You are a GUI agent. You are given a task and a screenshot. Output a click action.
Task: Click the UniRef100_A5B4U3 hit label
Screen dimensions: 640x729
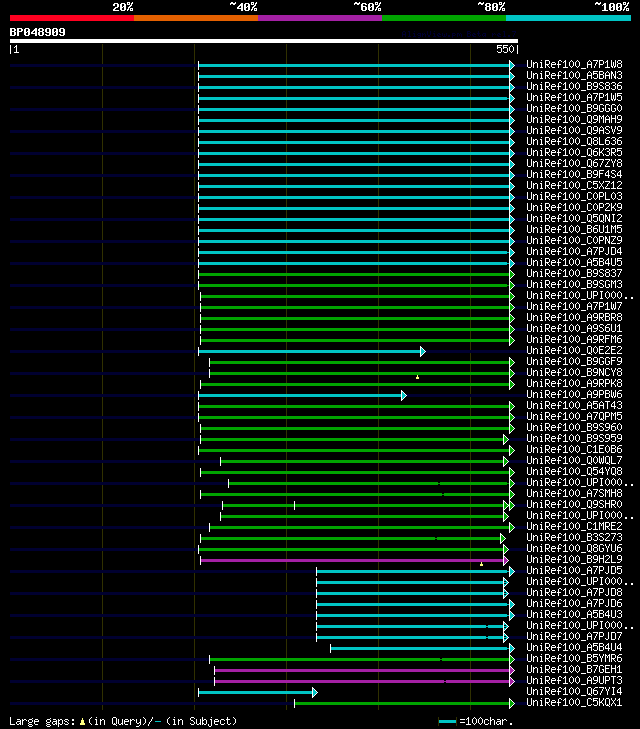tap(574, 615)
